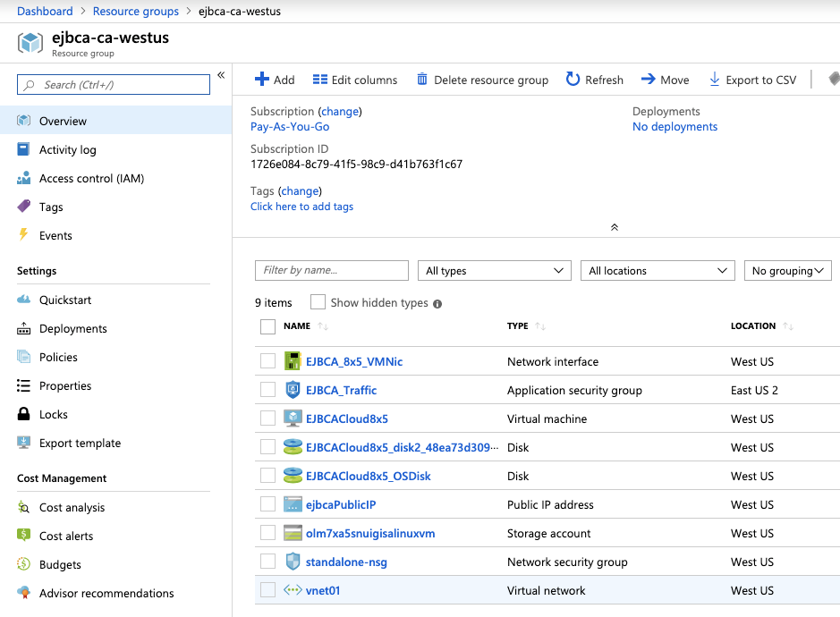Select Cost analysis in the sidebar menu

pyautogui.click(x=72, y=507)
